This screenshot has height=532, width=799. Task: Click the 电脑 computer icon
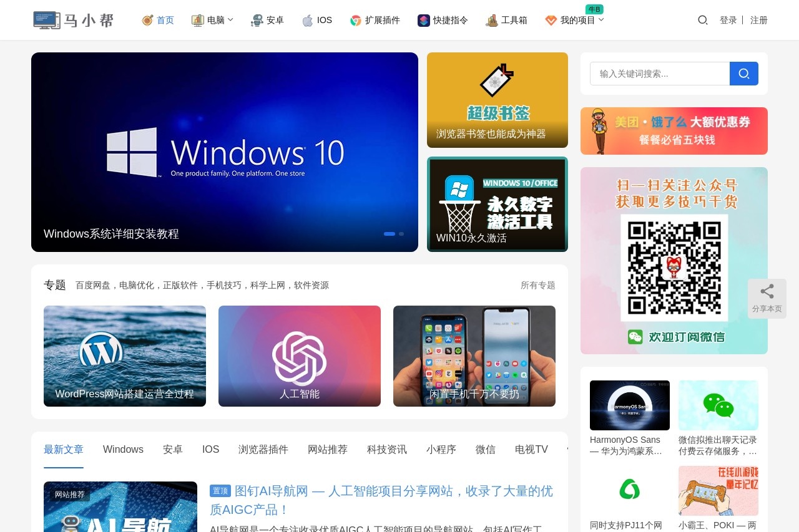(197, 20)
